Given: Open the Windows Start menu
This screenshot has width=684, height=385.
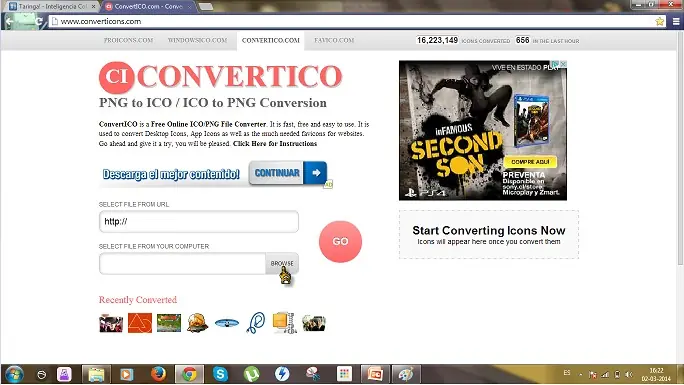Looking at the screenshot, I should click(x=14, y=374).
